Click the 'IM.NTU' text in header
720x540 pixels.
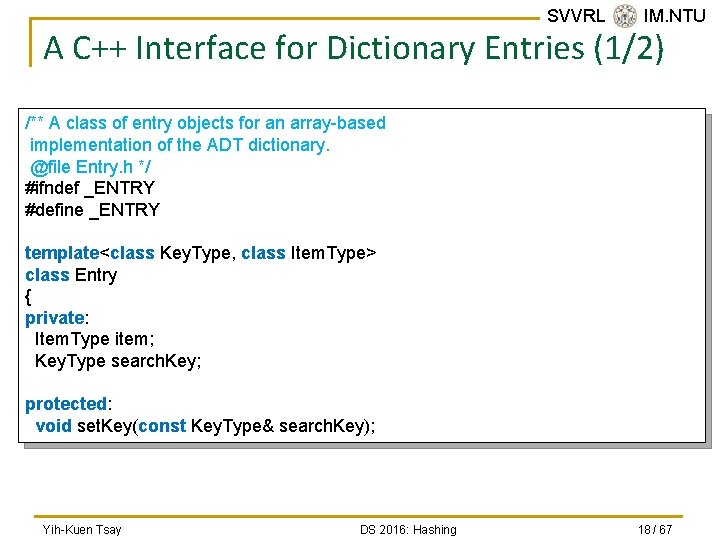[x=674, y=16]
